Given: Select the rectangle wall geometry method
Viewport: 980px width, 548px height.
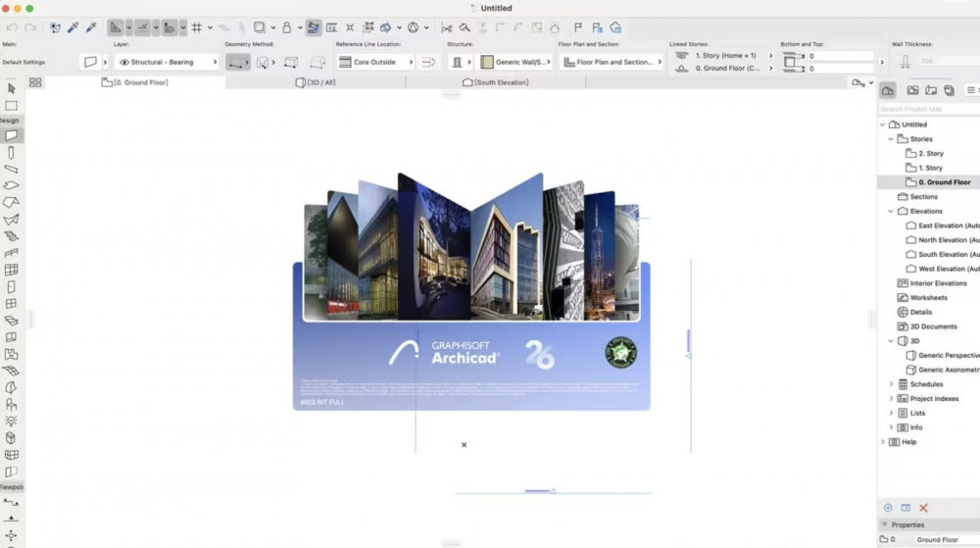Looking at the screenshot, I should [x=291, y=62].
